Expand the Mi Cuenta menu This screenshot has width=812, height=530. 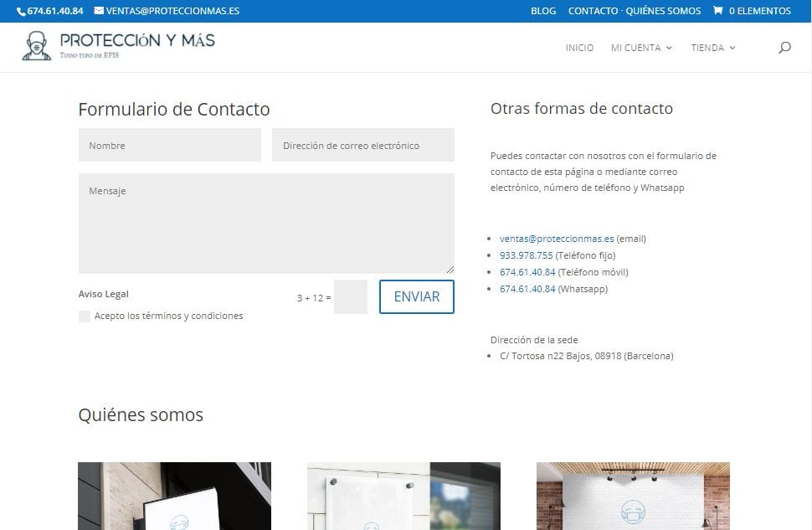641,48
